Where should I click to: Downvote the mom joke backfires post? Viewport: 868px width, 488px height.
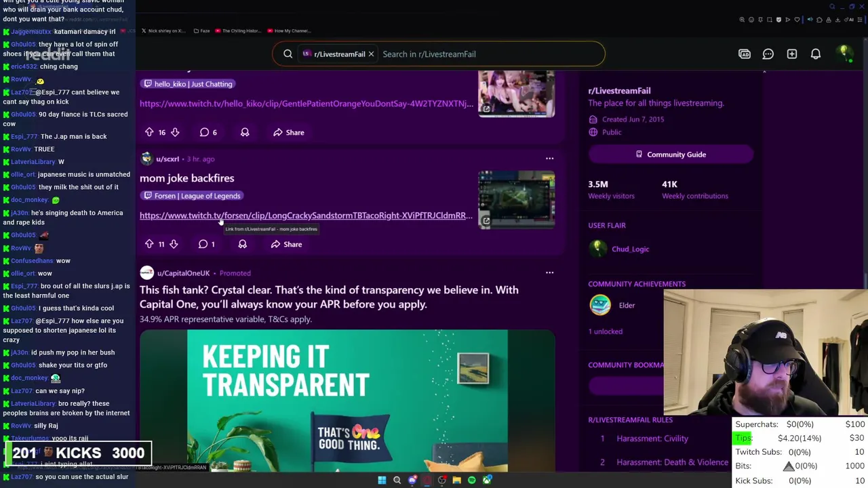click(x=174, y=244)
